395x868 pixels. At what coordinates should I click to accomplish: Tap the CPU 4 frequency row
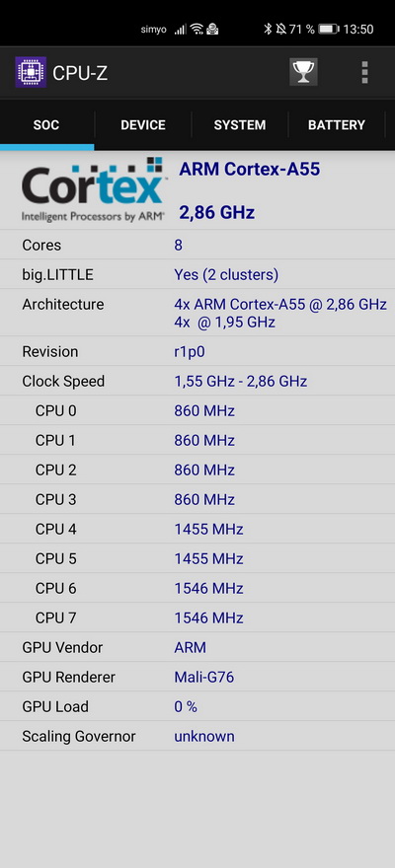coord(197,530)
